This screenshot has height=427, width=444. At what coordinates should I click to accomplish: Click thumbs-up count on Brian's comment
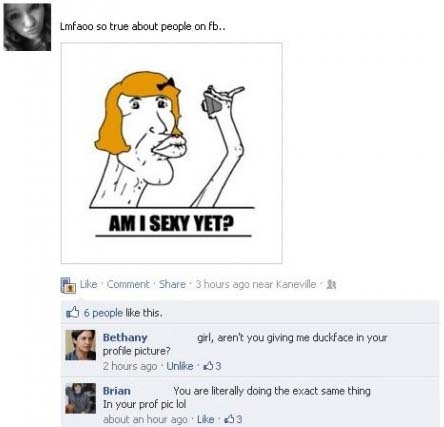pos(233,419)
